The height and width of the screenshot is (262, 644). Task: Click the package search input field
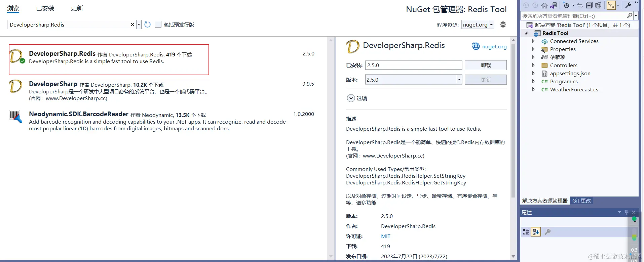[x=69, y=25]
